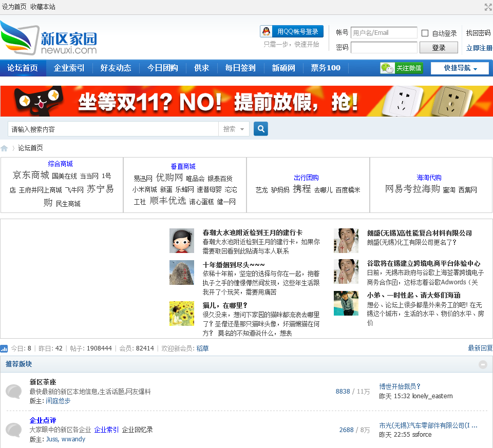
Task: Click the 网易考拉海购 link
Action: [x=412, y=189]
